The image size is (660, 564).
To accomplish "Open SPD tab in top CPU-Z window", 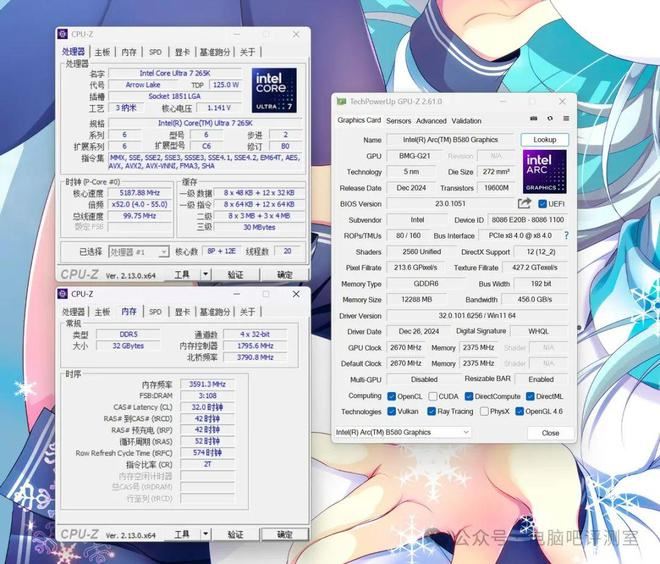I will (x=155, y=52).
